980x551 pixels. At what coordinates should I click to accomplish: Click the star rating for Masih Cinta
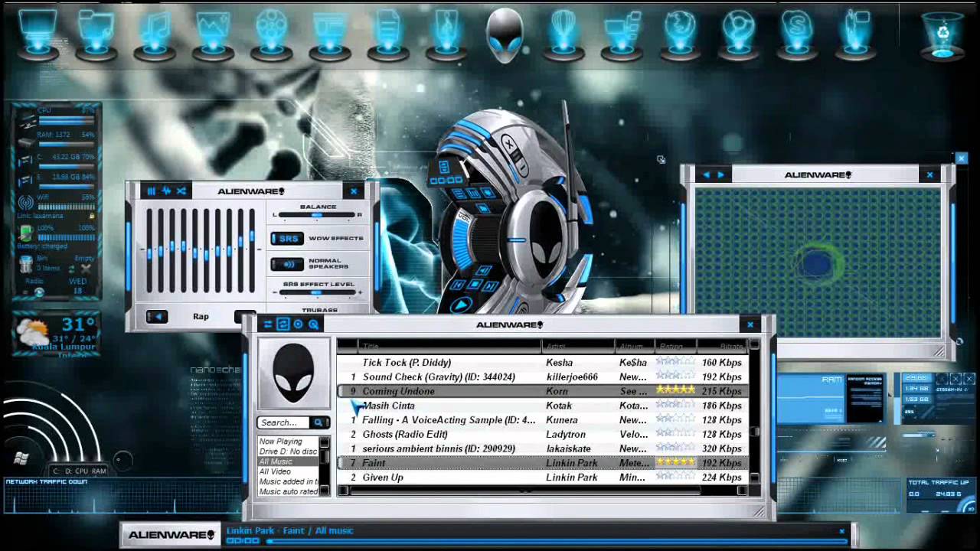point(675,406)
